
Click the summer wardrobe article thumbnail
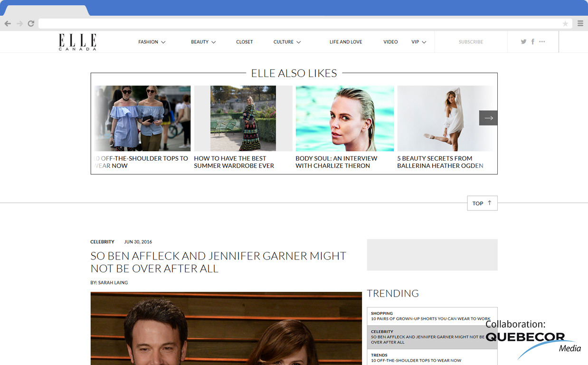[243, 118]
